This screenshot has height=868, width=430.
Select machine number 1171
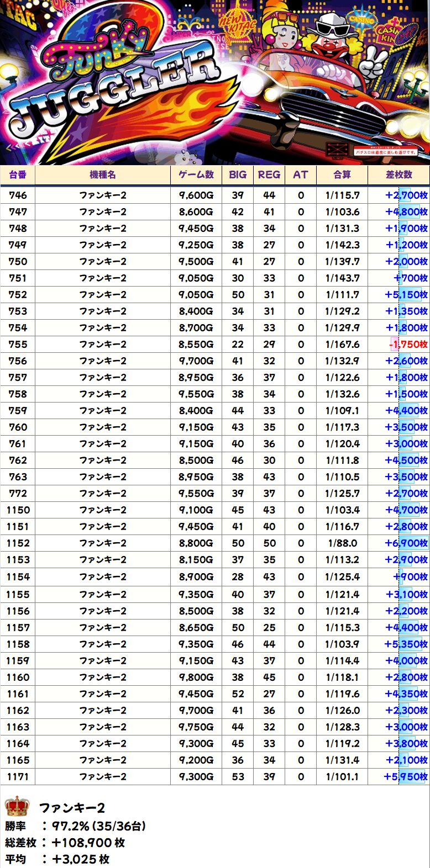pyautogui.click(x=18, y=776)
